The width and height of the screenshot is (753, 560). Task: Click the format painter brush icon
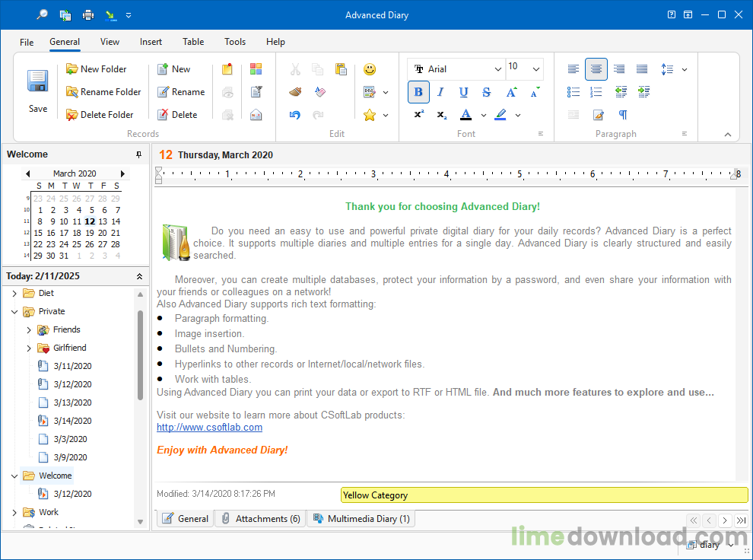295,92
